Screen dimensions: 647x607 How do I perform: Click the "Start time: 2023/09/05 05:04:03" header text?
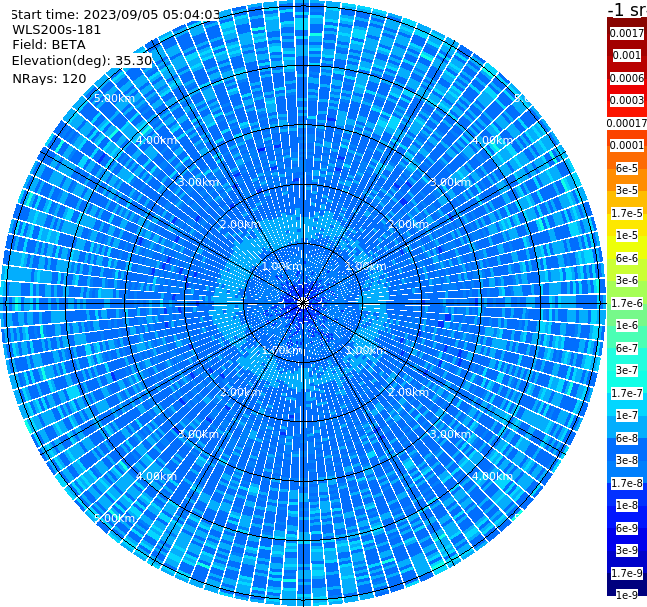click(115, 14)
